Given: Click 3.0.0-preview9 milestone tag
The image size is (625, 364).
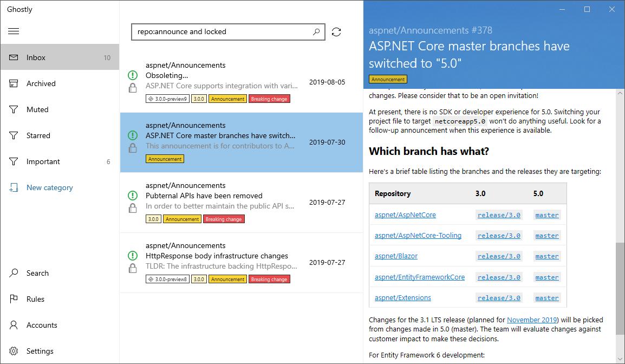Looking at the screenshot, I should [167, 99].
